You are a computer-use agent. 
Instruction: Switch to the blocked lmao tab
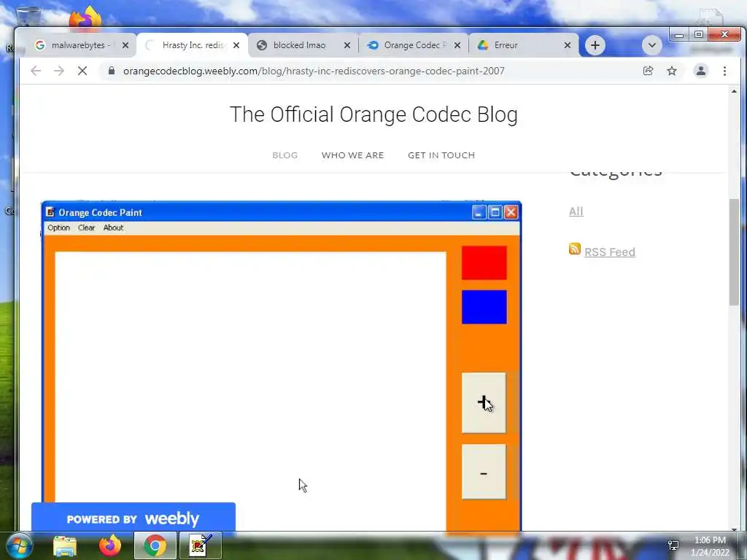pyautogui.click(x=299, y=45)
